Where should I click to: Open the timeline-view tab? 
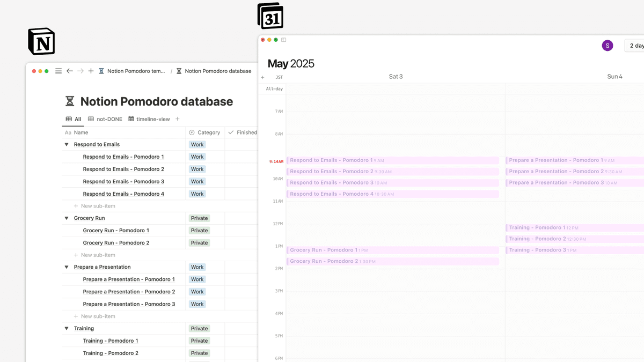[149, 119]
